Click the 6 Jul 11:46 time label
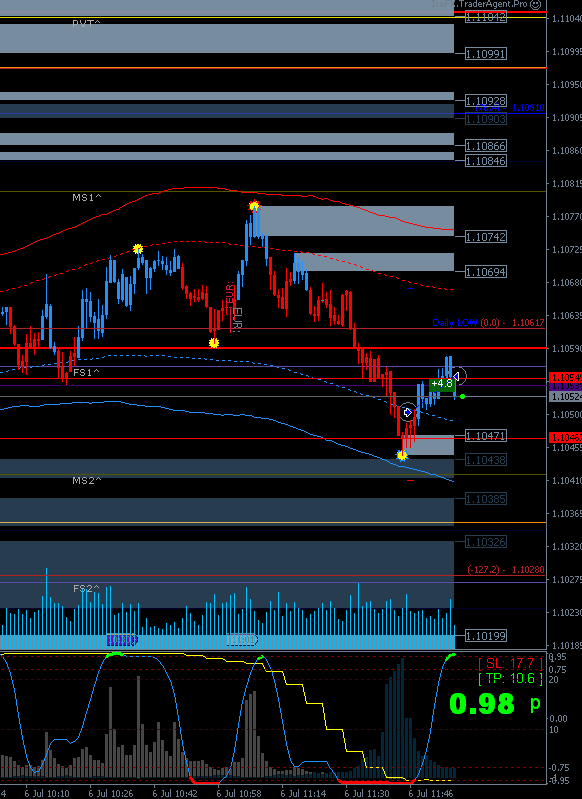The height and width of the screenshot is (799, 582). point(433,794)
